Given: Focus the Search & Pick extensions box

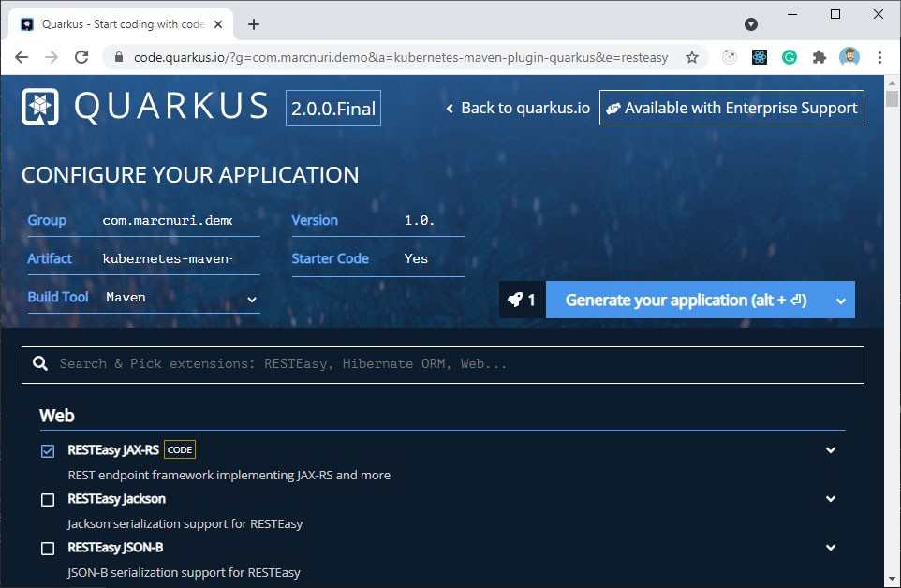Looking at the screenshot, I should (442, 364).
